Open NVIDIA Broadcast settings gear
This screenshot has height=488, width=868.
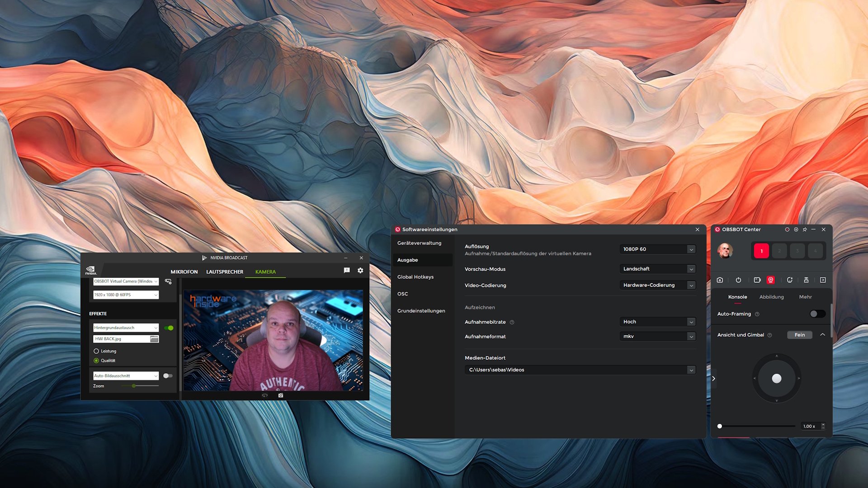tap(360, 271)
